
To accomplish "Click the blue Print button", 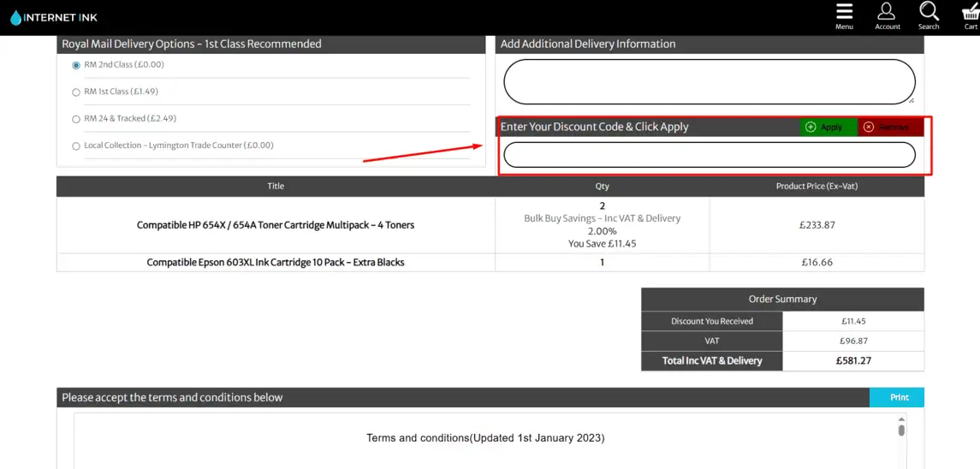I will (896, 397).
